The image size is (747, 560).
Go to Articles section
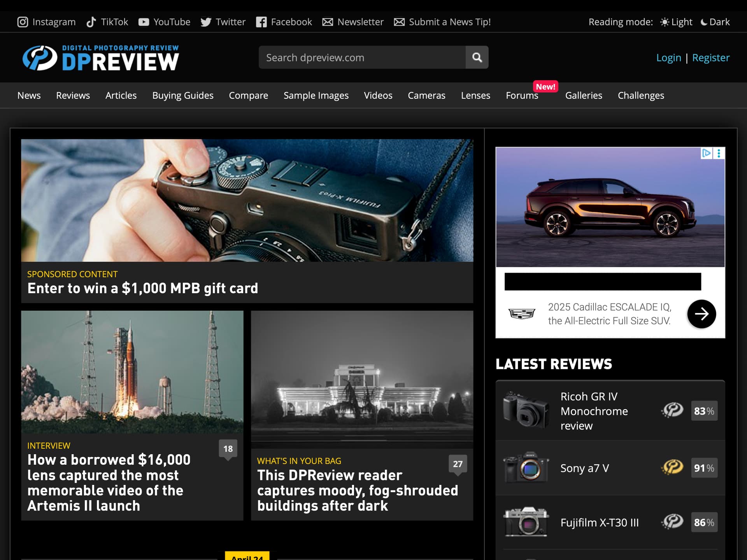pyautogui.click(x=121, y=95)
